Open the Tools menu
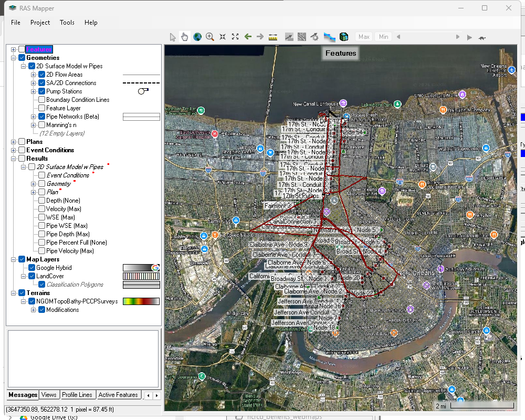525x420 pixels. 67,23
